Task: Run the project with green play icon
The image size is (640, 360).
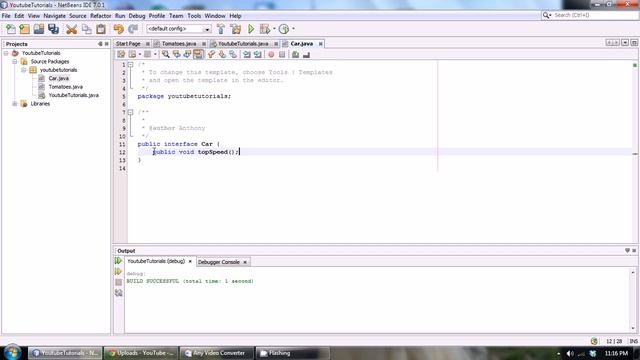Action: coord(251,29)
